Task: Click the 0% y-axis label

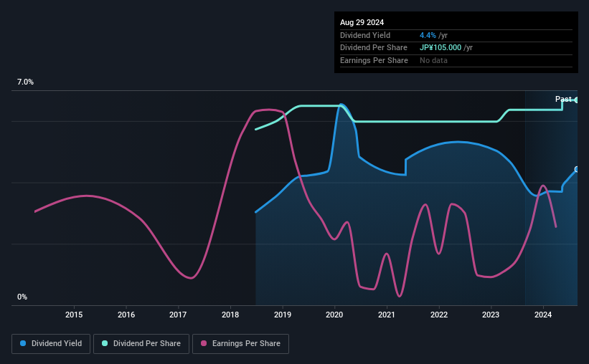Action: pos(22,297)
